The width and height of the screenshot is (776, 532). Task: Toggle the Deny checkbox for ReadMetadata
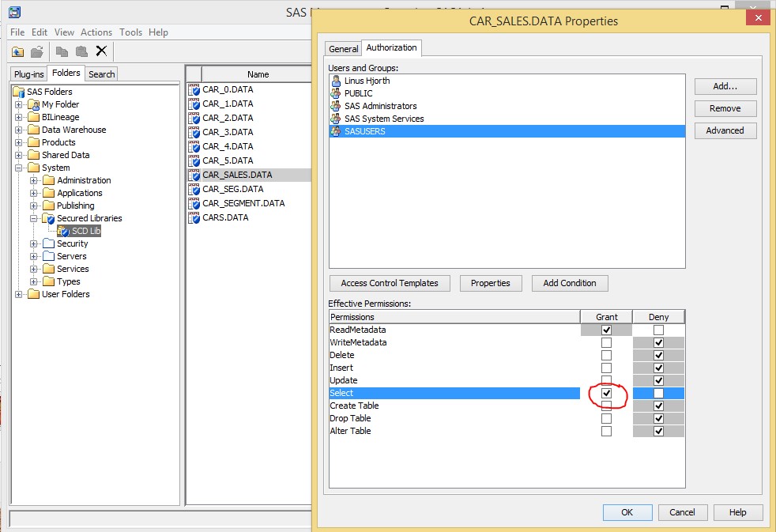coord(658,330)
